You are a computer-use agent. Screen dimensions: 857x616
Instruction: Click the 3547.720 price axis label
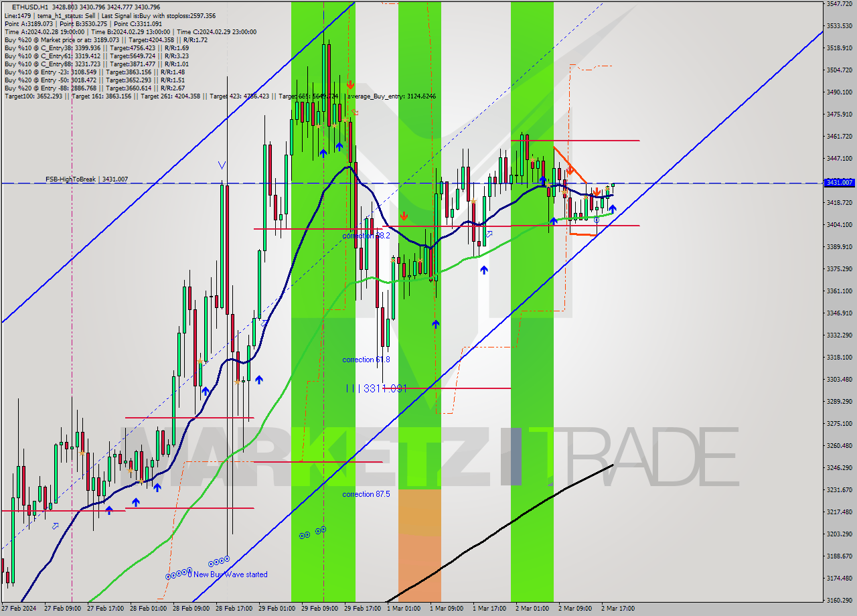click(x=839, y=3)
